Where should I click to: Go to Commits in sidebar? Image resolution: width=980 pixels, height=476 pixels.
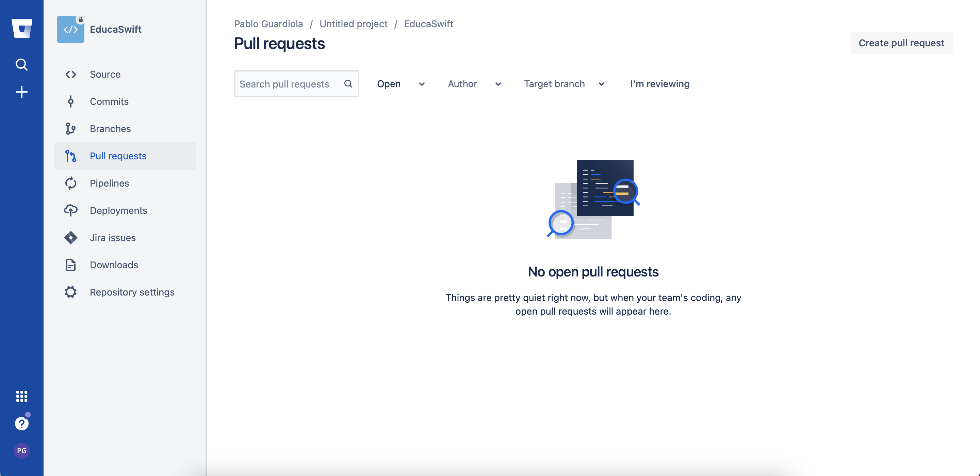pyautogui.click(x=125, y=101)
